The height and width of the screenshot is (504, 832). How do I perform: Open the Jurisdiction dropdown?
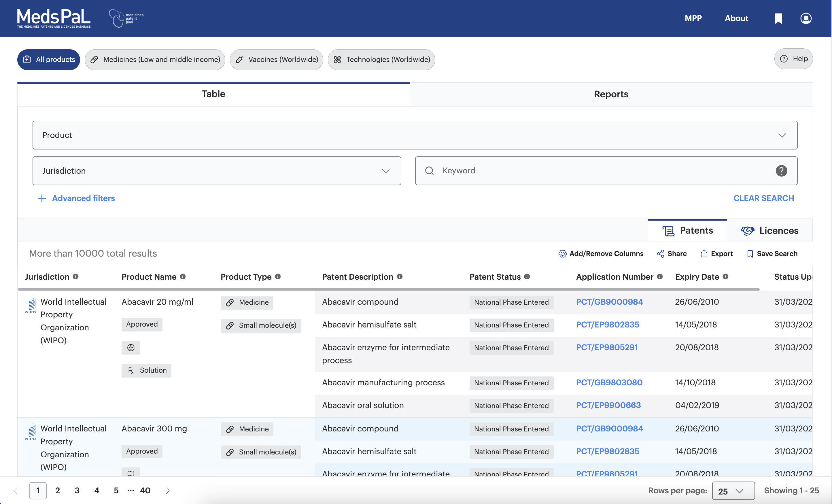tap(216, 171)
